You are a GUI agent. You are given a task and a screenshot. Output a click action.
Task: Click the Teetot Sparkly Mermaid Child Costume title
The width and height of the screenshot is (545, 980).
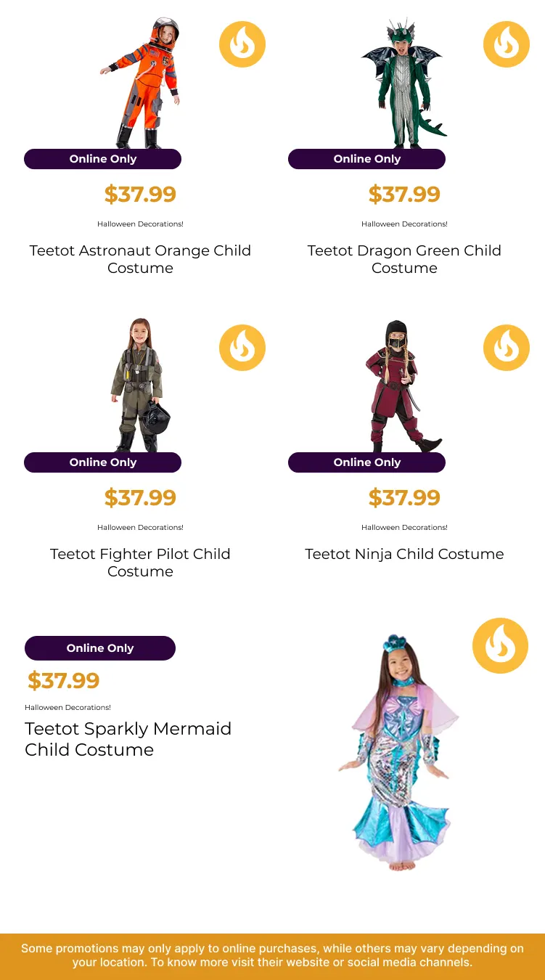click(x=128, y=739)
